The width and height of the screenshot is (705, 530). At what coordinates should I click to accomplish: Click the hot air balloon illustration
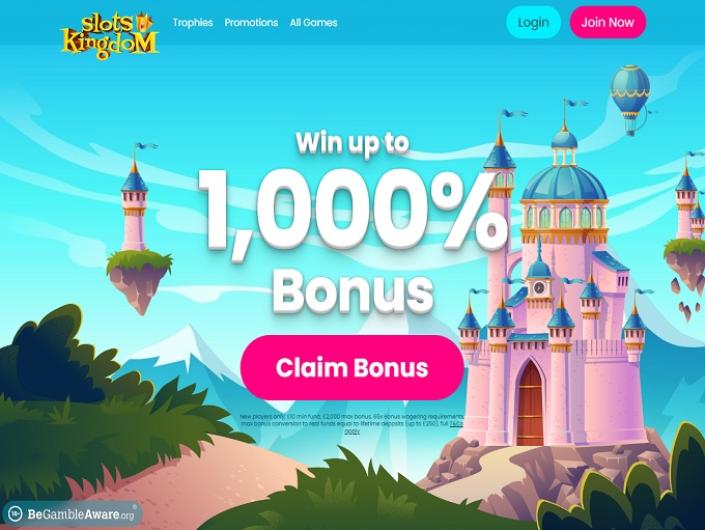click(x=630, y=100)
